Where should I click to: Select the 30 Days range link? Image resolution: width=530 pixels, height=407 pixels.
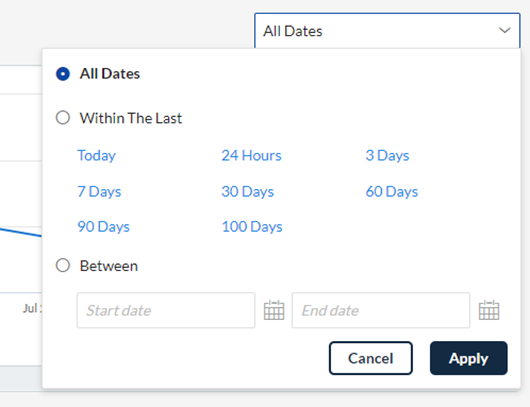pyautogui.click(x=248, y=192)
